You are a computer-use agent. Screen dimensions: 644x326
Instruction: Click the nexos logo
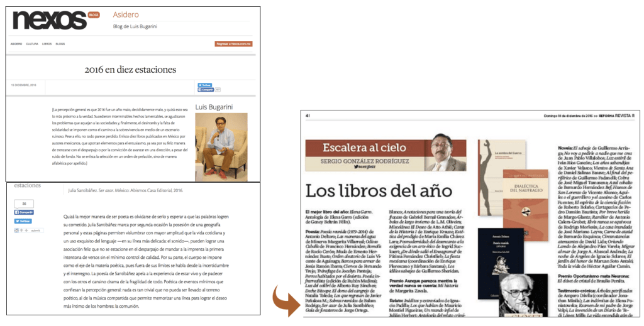(x=50, y=19)
